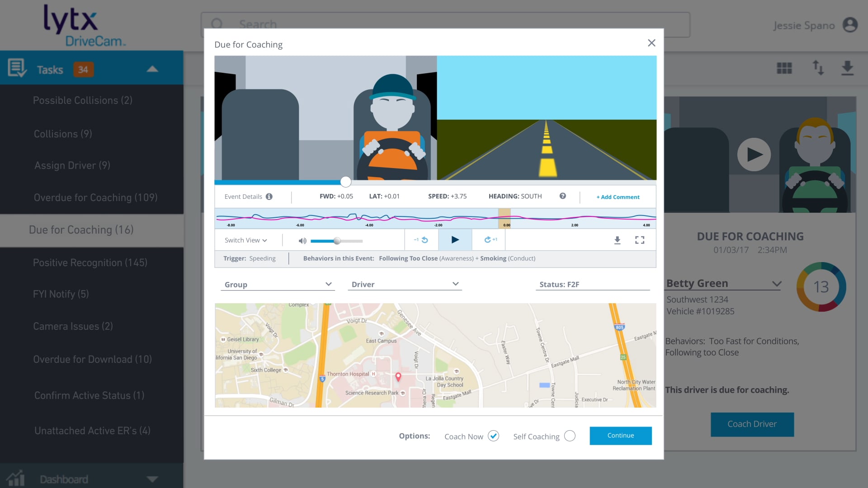Screen dimensions: 868x488
Task: Collapse the Tasks panel
Action: click(x=152, y=69)
